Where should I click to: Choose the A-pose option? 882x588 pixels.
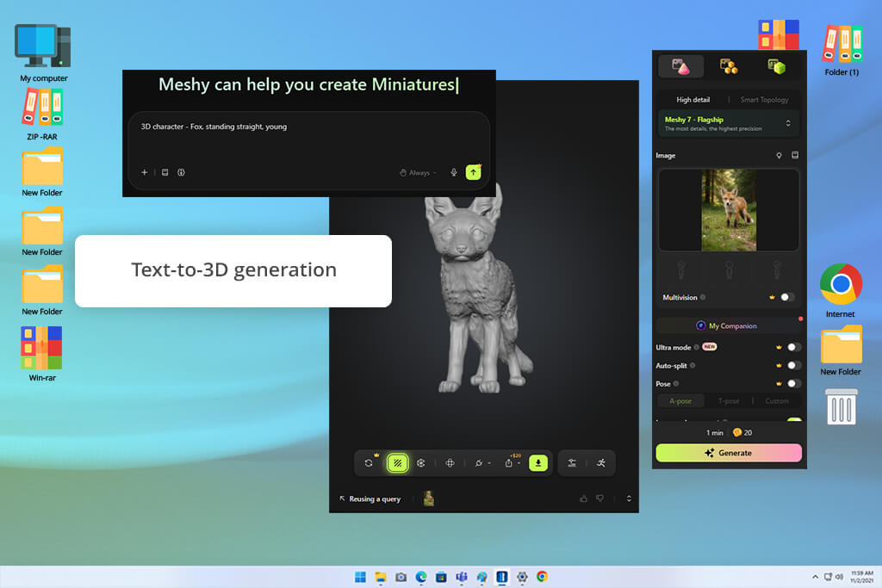point(680,401)
